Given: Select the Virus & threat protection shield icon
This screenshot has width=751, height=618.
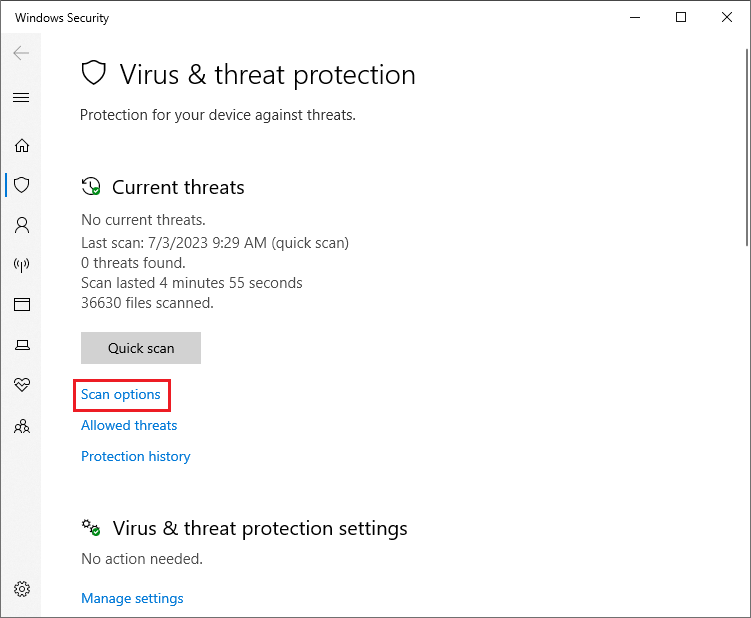Looking at the screenshot, I should [22, 185].
